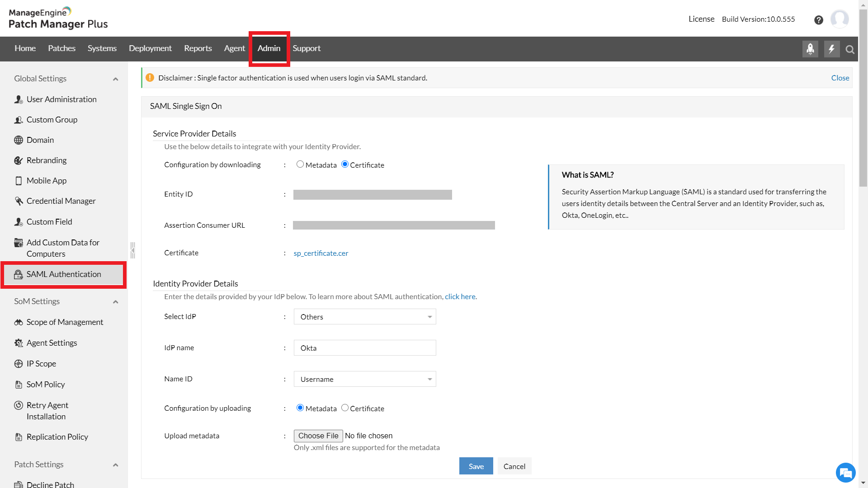Click the Mobile App phone icon
This screenshot has height=488, width=868.
(x=19, y=181)
